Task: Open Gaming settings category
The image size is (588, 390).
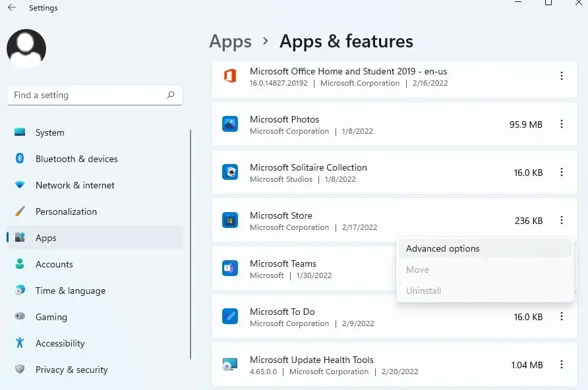Action: click(x=95, y=317)
